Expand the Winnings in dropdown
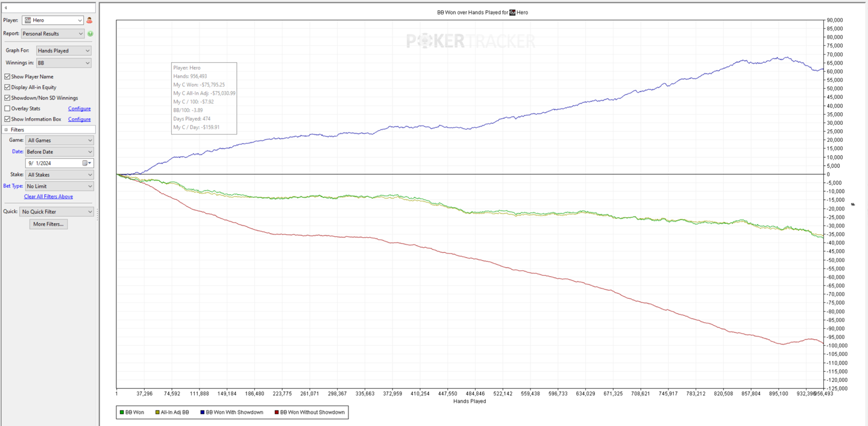Screen dimensions: 868x426 tap(63, 63)
